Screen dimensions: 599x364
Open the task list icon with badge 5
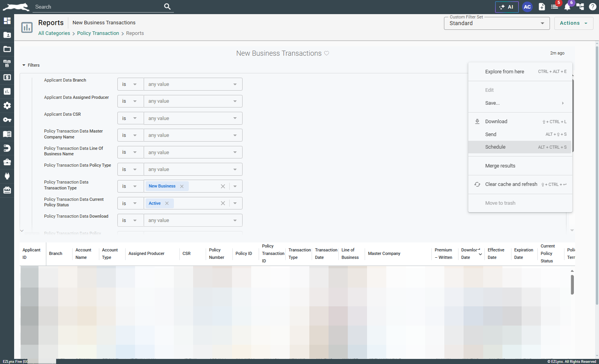coord(555,7)
